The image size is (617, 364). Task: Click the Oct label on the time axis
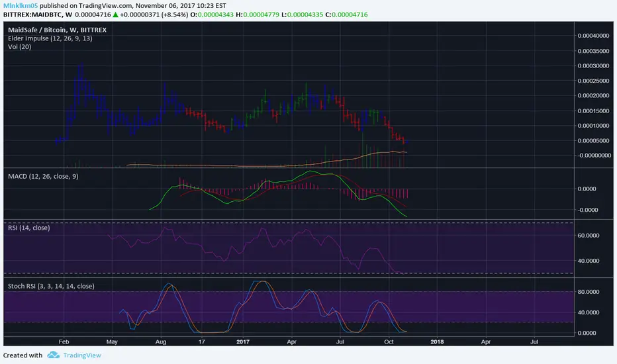point(389,341)
